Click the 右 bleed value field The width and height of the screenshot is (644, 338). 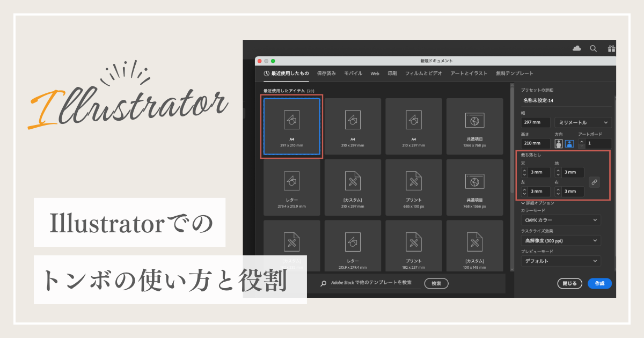(573, 192)
